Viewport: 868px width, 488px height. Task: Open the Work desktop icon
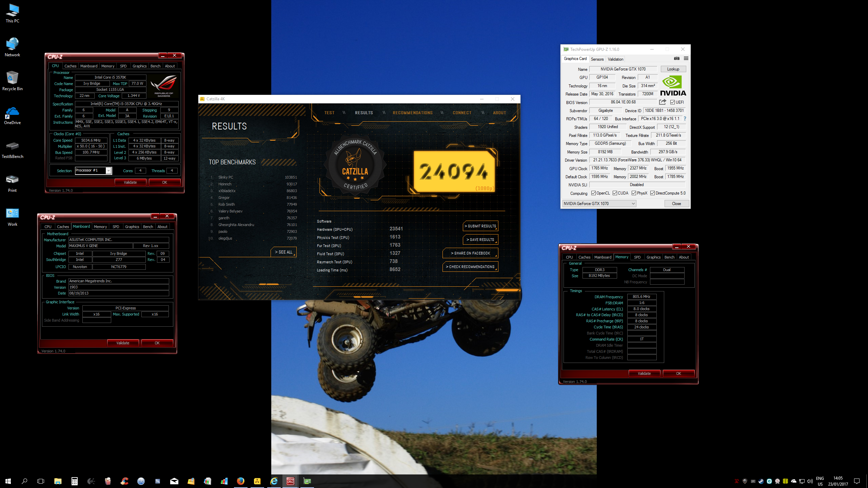pos(13,217)
